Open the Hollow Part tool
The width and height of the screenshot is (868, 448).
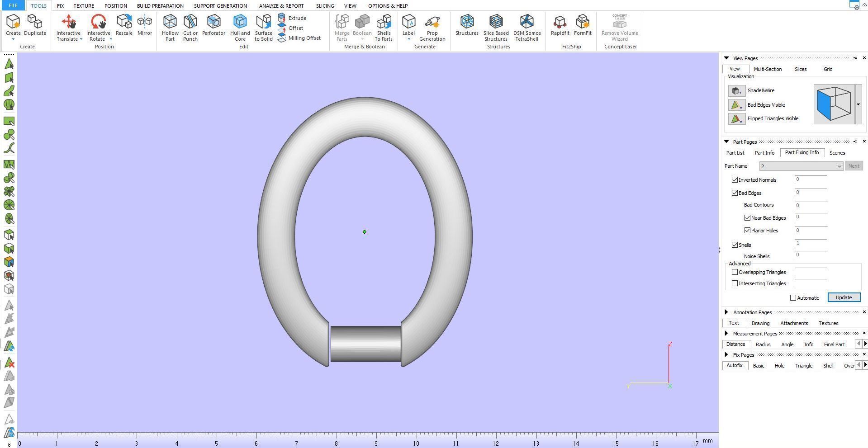click(x=170, y=28)
